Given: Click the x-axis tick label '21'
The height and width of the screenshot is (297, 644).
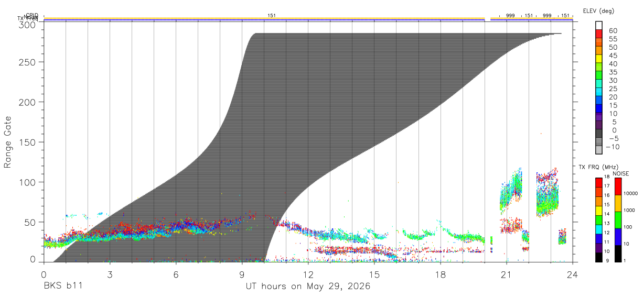Looking at the screenshot, I should click(507, 274).
